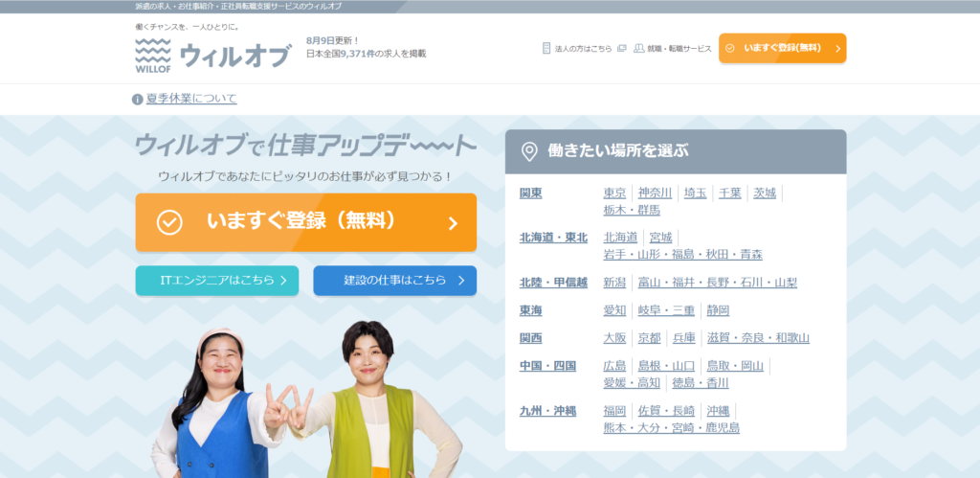This screenshot has width=980, height=478.
Task: Open 就職・転職サービス link
Action: (x=679, y=49)
